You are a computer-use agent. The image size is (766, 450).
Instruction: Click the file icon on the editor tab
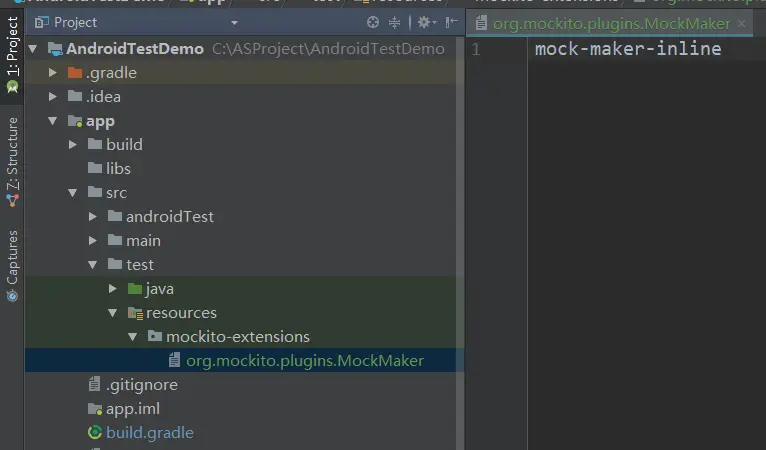[x=481, y=23]
